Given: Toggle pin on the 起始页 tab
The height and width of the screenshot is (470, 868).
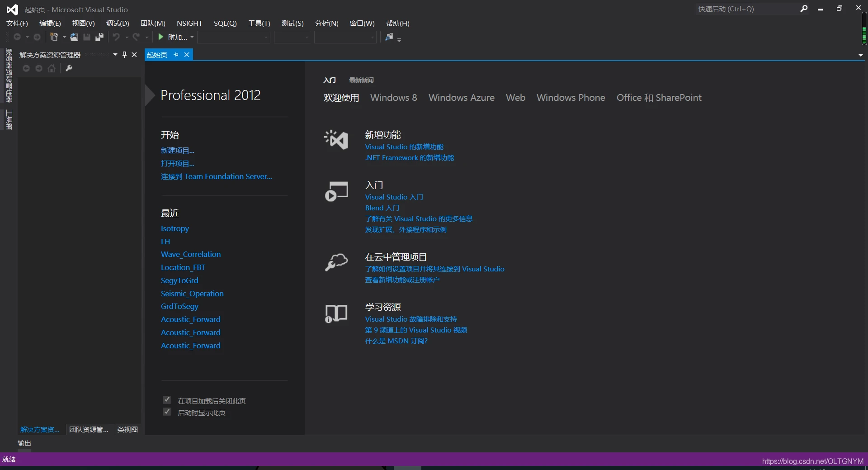Looking at the screenshot, I should tap(176, 55).
